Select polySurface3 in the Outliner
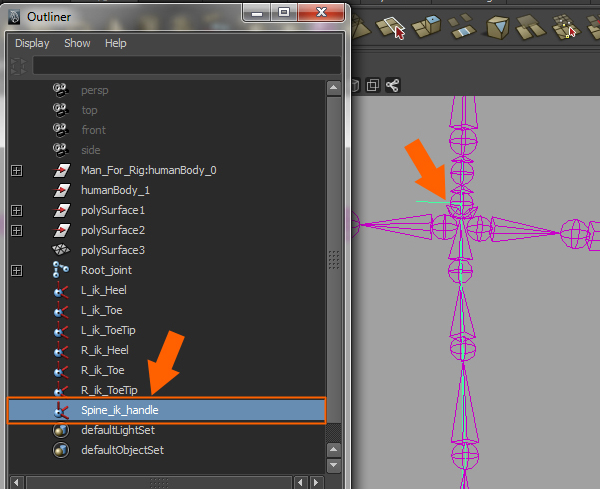 click(113, 250)
